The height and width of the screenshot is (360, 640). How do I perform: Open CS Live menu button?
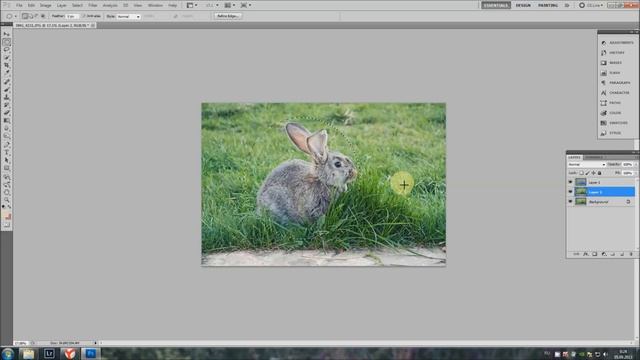tap(591, 5)
